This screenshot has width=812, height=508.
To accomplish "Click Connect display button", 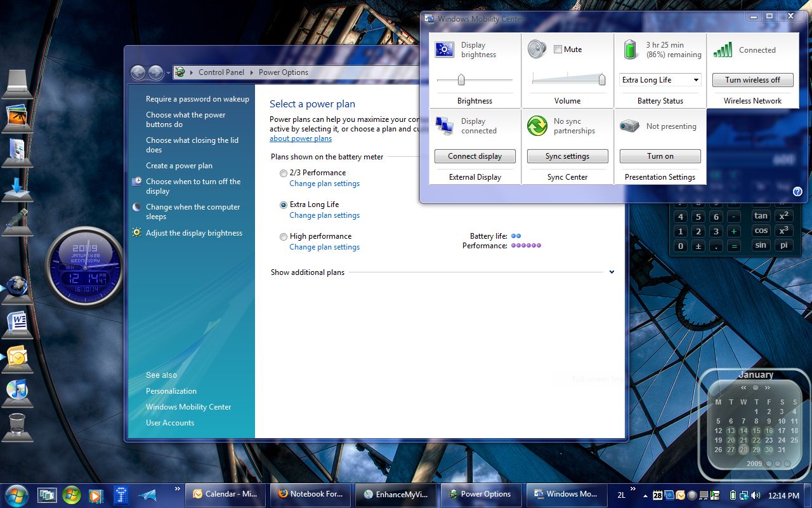I will coord(475,156).
